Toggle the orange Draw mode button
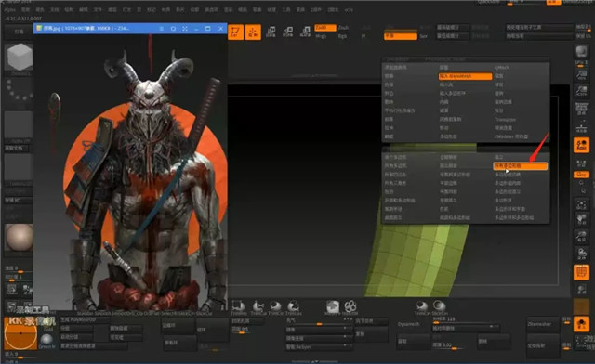595x364 pixels. click(253, 32)
